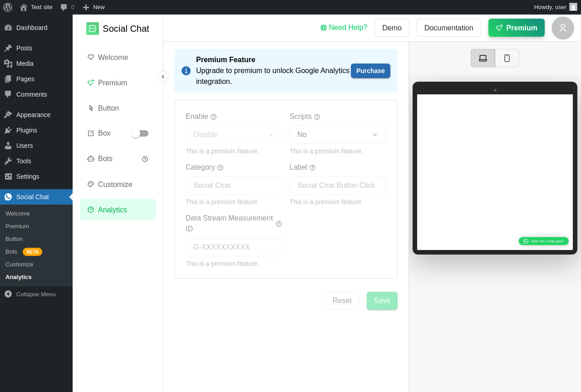This screenshot has height=392, width=581.
Task: Follow the Need Help? link
Action: tap(344, 28)
